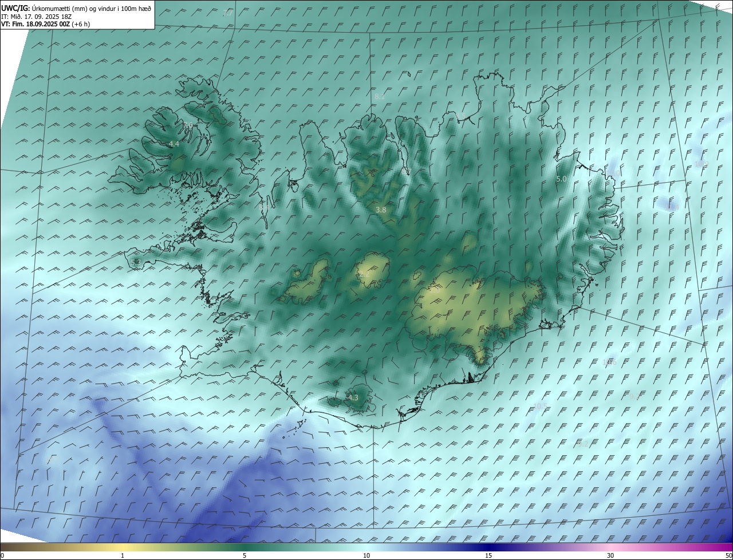Click the 3.8 value in north Iceland
The width and height of the screenshot is (733, 560).
(381, 210)
